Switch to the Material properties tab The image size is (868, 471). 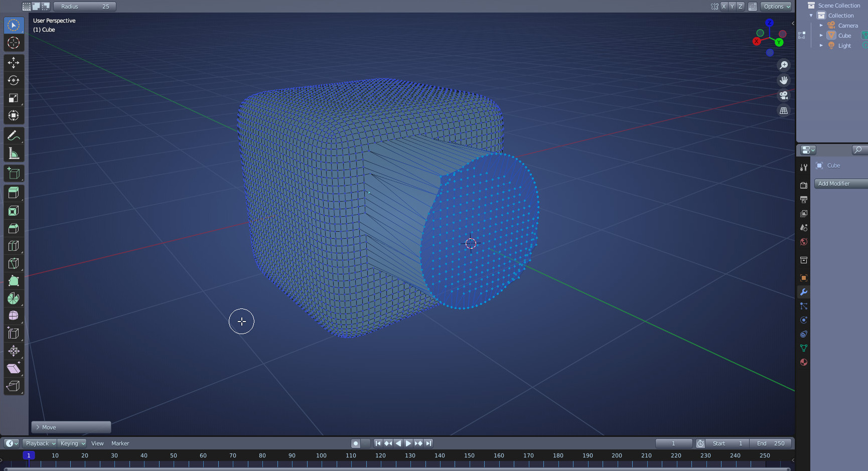pyautogui.click(x=804, y=362)
